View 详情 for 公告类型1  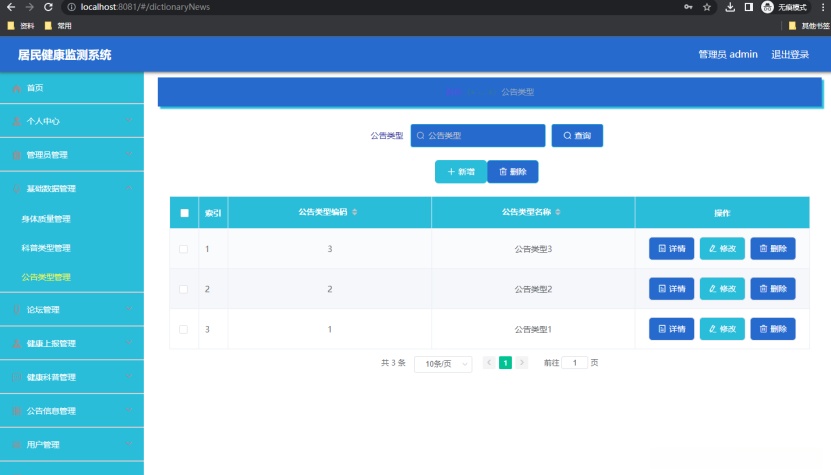pos(671,329)
